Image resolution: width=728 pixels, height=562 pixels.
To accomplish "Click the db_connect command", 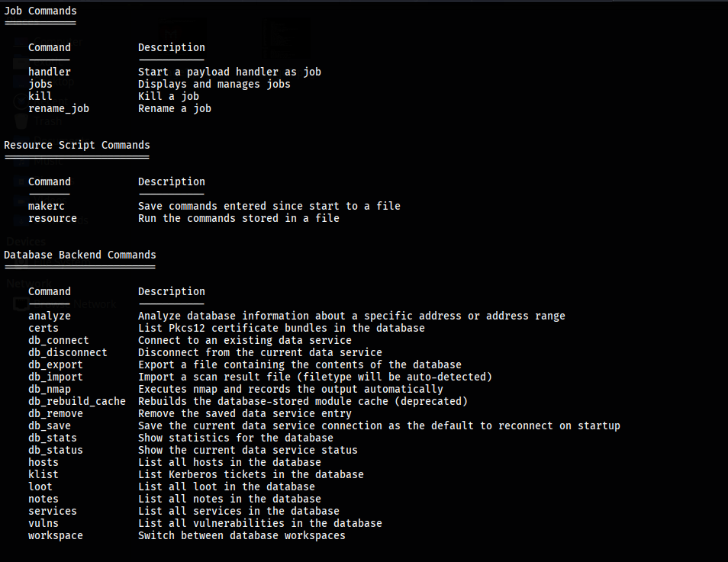I will [x=59, y=340].
